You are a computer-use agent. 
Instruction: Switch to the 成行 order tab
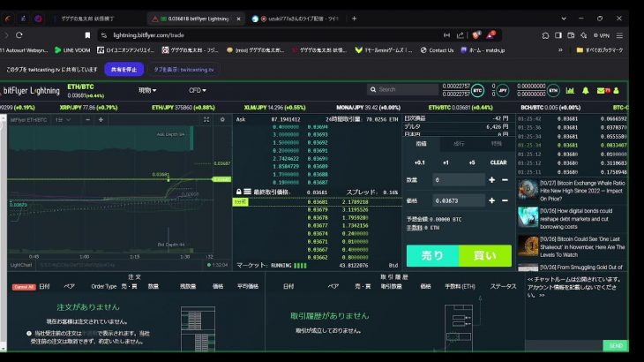coord(459,143)
